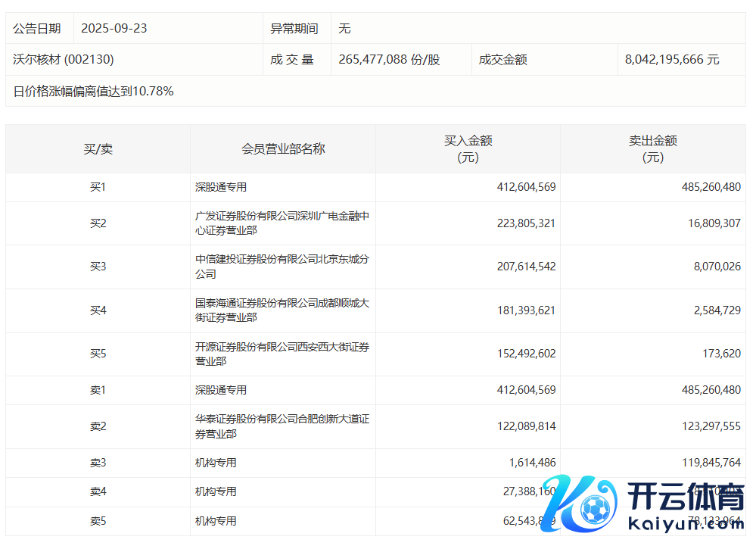
Task: Click stock name 沃尔核材 (002130)
Action: [x=64, y=59]
